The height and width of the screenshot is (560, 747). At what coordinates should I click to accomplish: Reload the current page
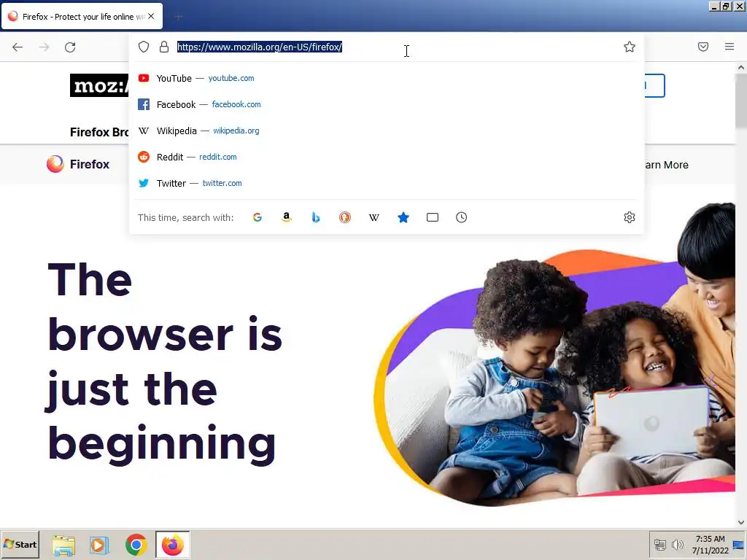pyautogui.click(x=70, y=47)
